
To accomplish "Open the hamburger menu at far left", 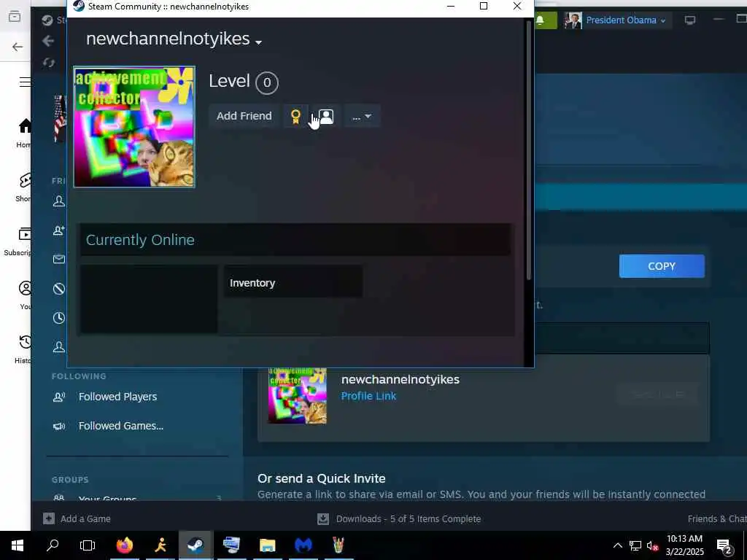I will coord(25,82).
